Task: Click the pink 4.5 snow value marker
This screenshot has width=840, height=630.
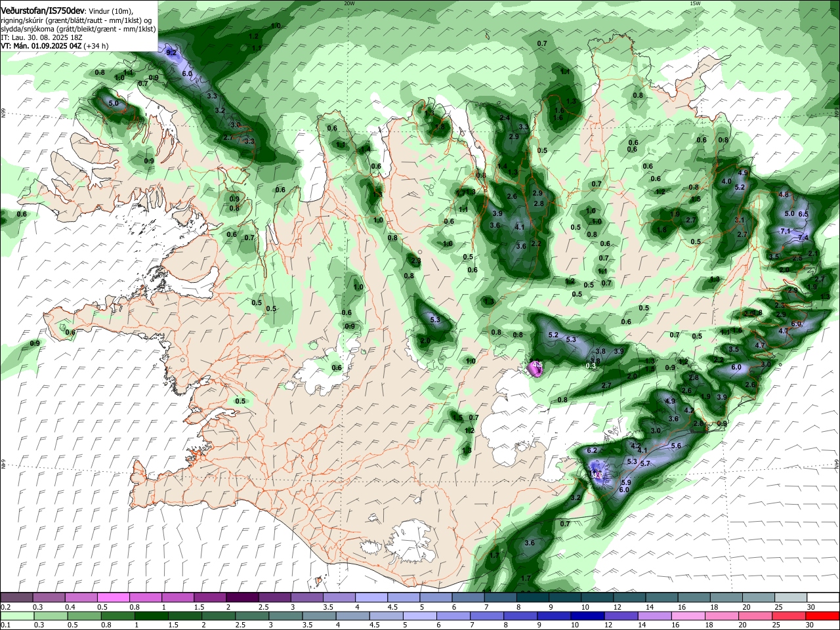Action: (537, 365)
